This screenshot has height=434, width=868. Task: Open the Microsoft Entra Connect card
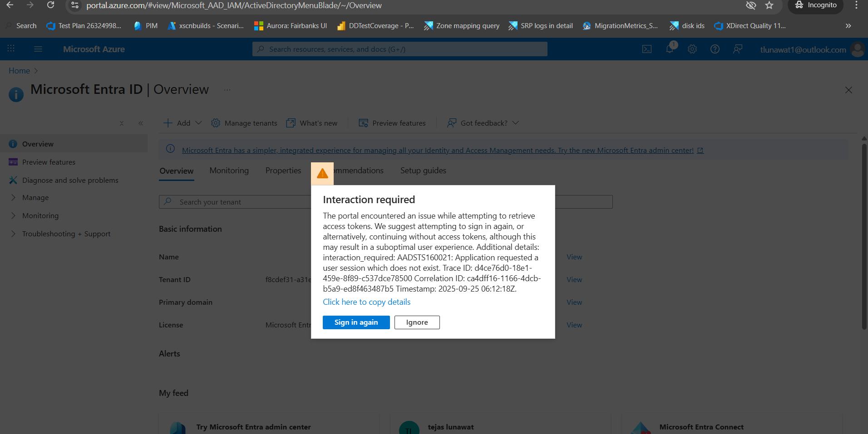[732, 424]
